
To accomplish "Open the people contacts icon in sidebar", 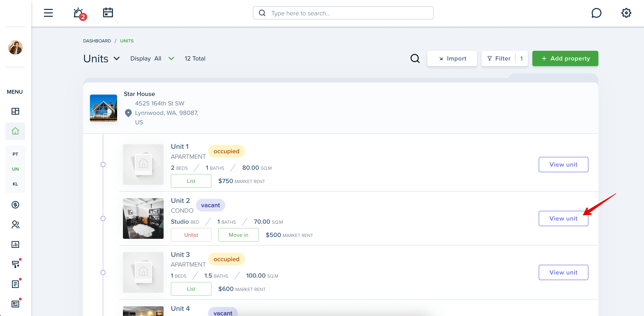I will 15,225.
